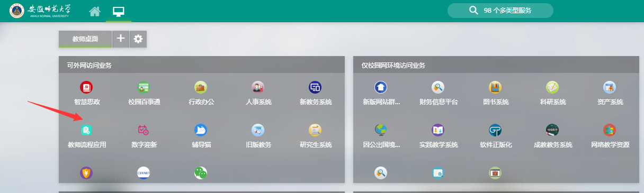Click the 可外网访问业务 panel header
The height and width of the screenshot is (193, 644).
(201, 66)
